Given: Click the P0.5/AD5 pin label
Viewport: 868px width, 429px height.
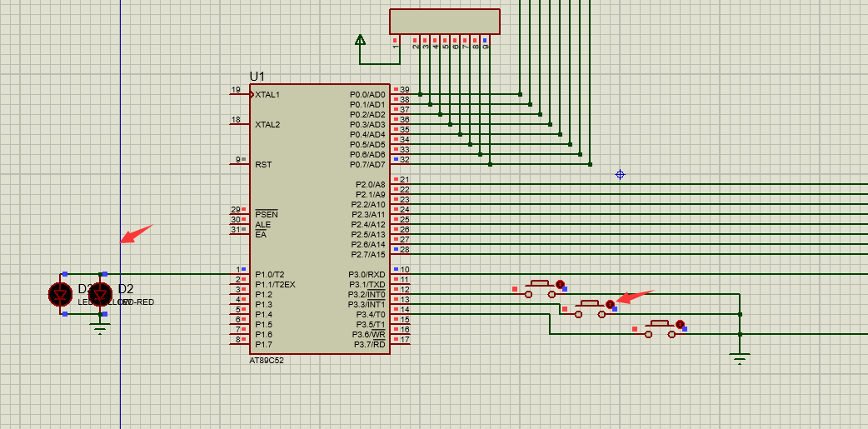Looking at the screenshot, I should point(367,144).
